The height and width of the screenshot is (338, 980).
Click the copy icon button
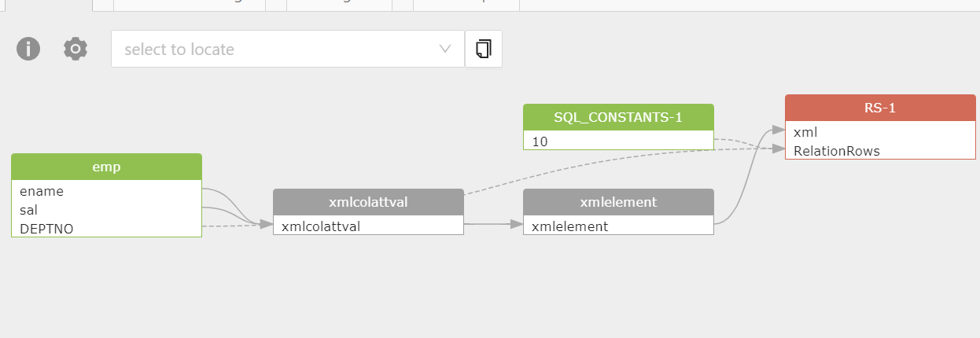pos(484,49)
